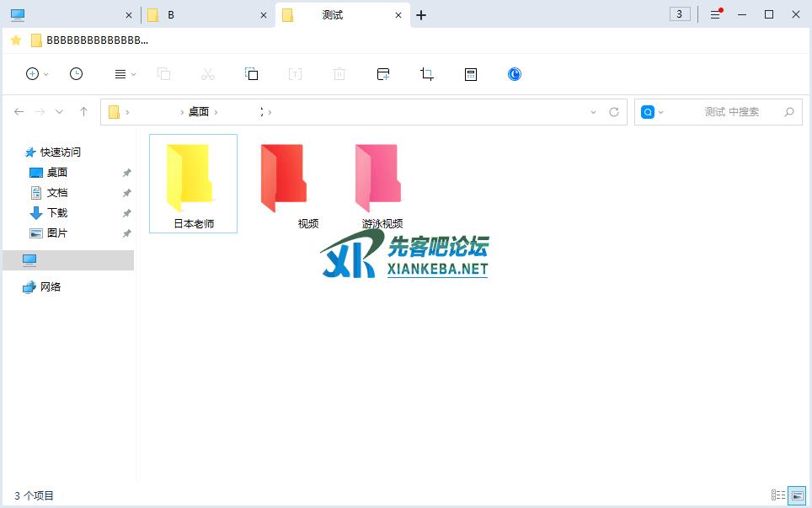This screenshot has height=508, width=812.
Task: Click the blue circular extension icon
Action: 514,74
